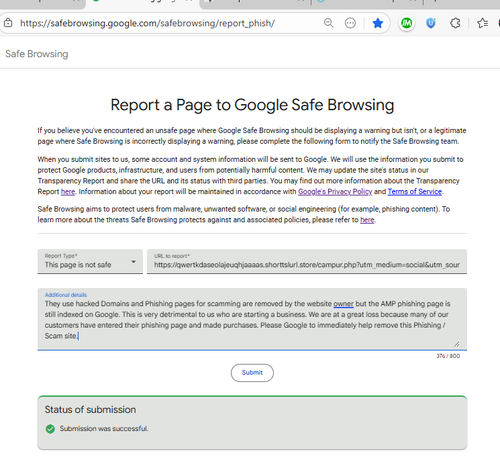Click the Safe Browsing header title
Screen dimensions: 500x458
coord(37,54)
